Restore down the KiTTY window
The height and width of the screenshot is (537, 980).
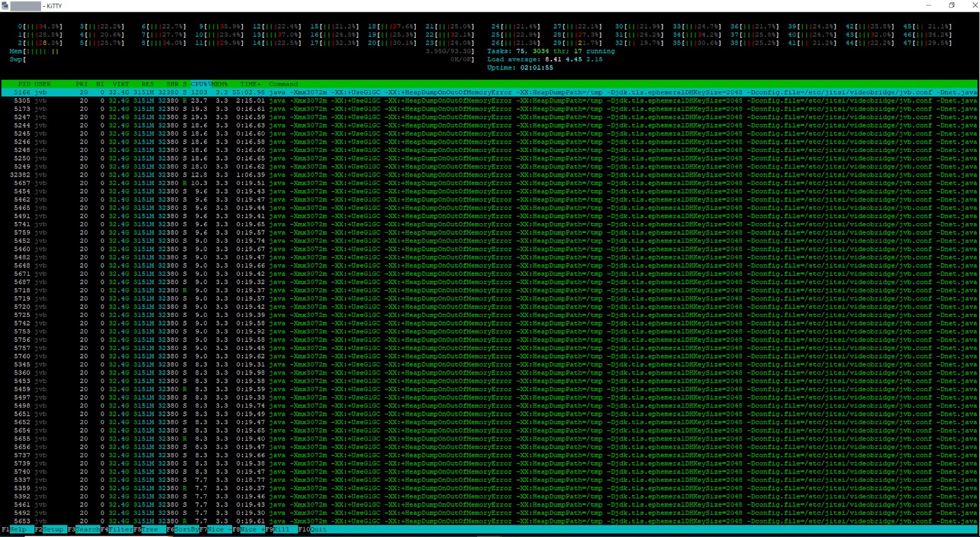point(951,6)
